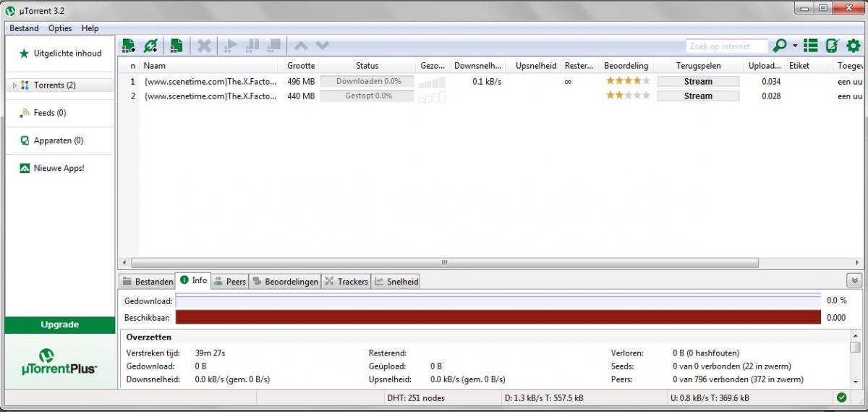Click the 0.034 upload ratio cell

click(771, 82)
